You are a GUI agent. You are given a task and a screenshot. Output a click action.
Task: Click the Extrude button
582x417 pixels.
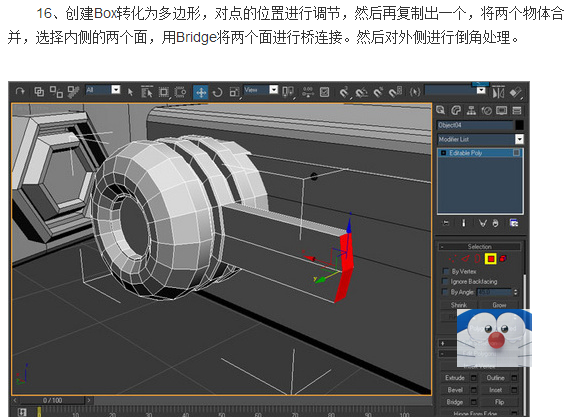pyautogui.click(x=455, y=378)
